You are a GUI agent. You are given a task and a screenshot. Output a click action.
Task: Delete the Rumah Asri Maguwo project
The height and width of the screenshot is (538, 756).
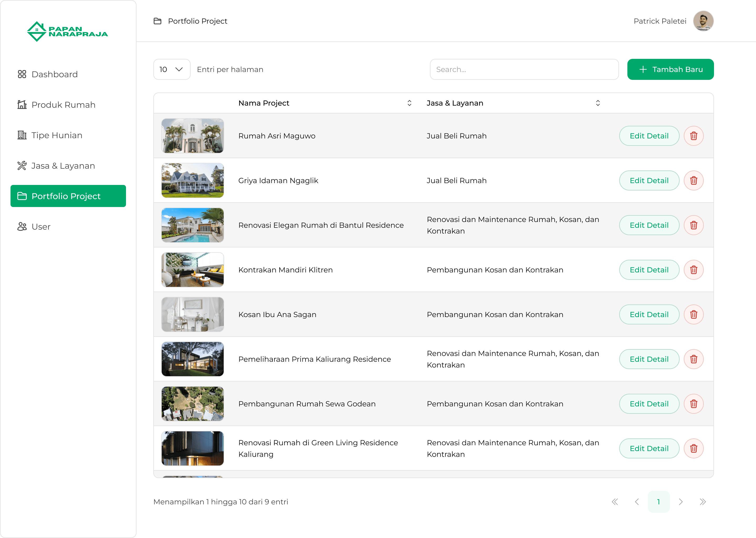tap(694, 136)
